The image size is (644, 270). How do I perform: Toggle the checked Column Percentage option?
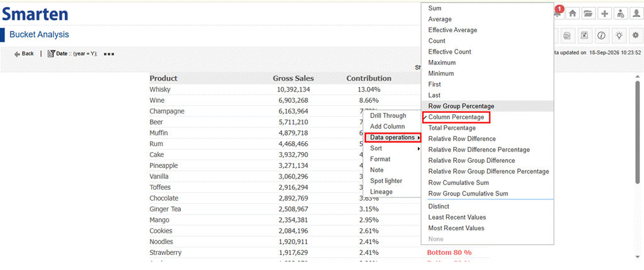pyautogui.click(x=456, y=117)
